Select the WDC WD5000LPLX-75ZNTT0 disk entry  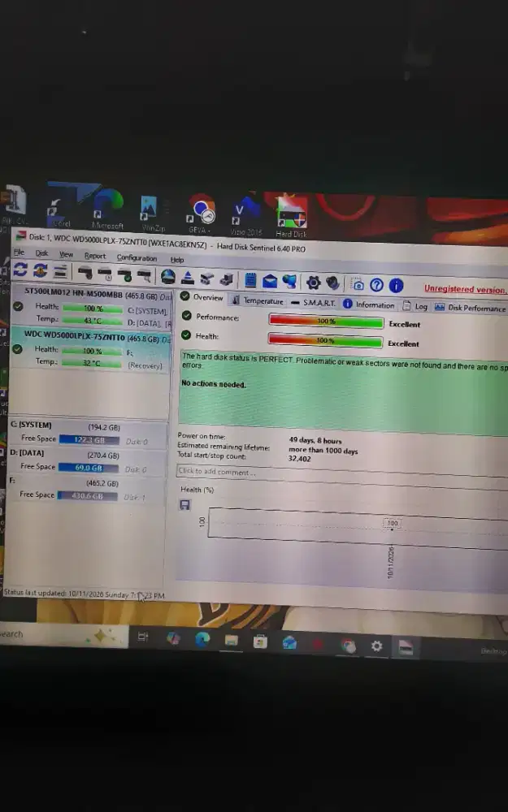coord(91,349)
